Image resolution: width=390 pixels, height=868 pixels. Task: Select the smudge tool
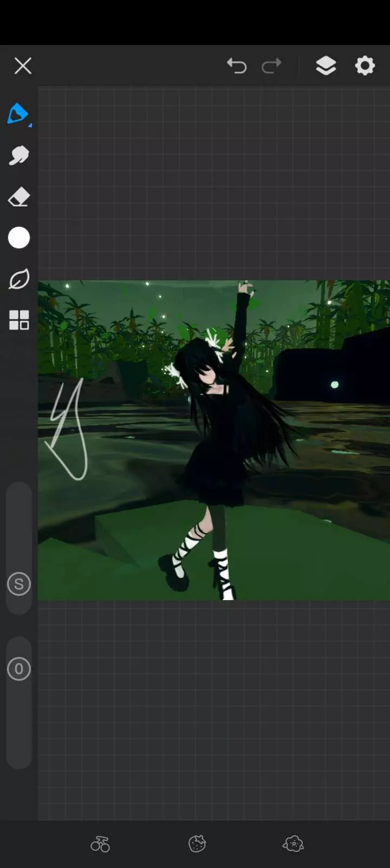(x=19, y=156)
